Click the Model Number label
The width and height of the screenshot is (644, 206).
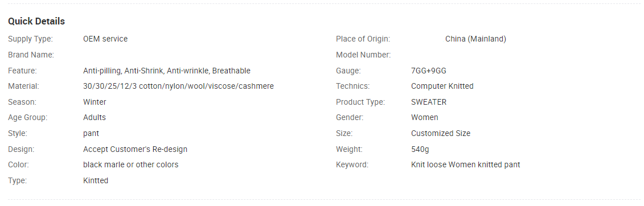point(363,55)
